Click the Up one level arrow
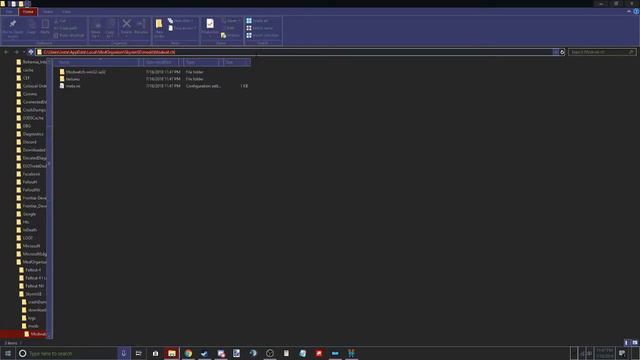The width and height of the screenshot is (640, 360). pos(31,52)
